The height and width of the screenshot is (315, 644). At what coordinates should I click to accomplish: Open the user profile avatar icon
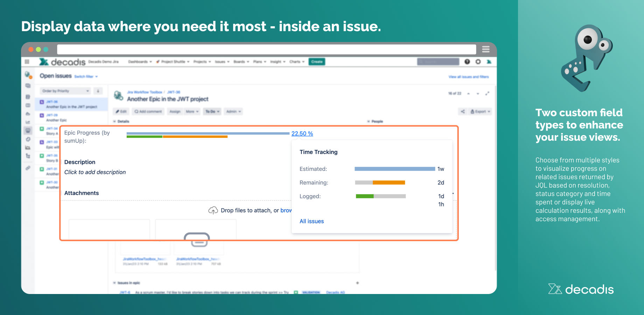[489, 62]
